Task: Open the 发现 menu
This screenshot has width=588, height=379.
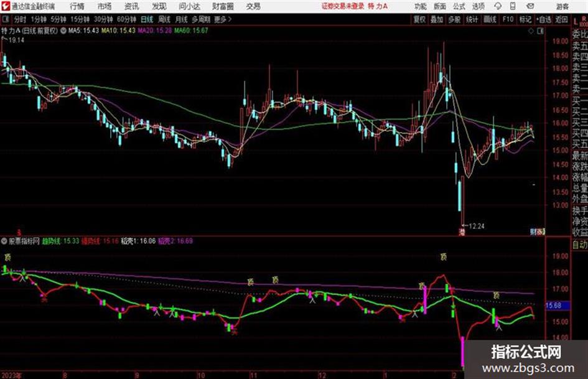Action: 159,6
